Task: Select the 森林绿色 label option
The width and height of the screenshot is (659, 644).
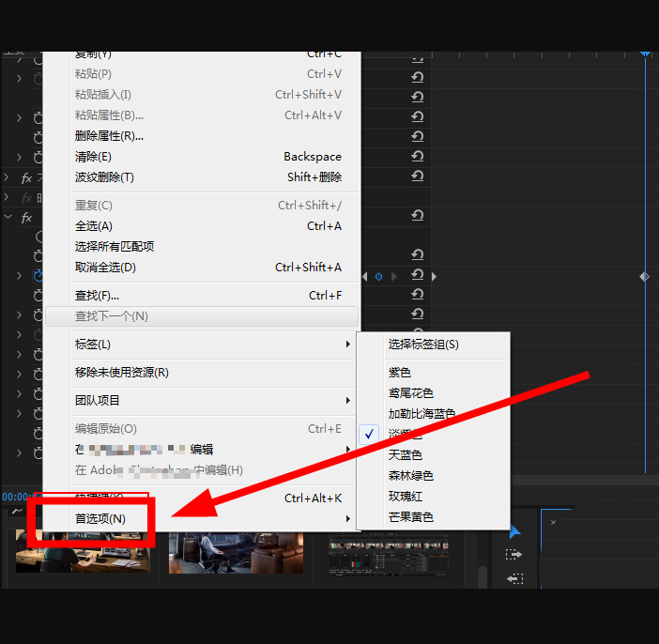Action: click(x=434, y=475)
